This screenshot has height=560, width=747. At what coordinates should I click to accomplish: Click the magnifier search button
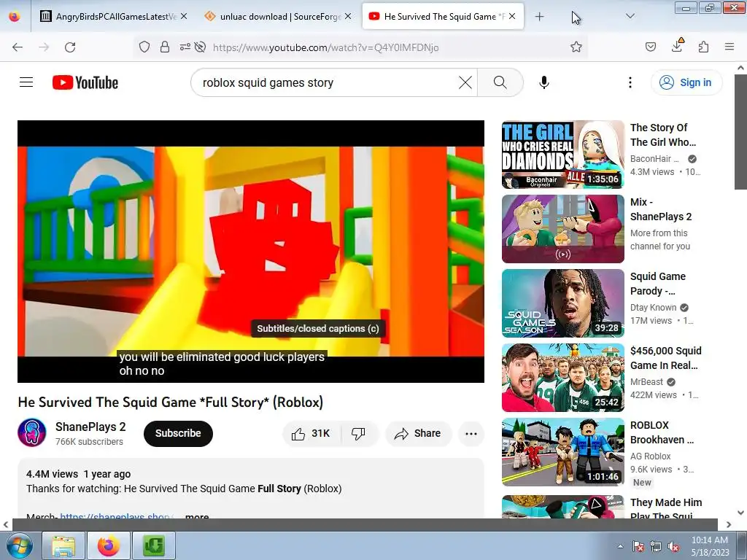500,82
